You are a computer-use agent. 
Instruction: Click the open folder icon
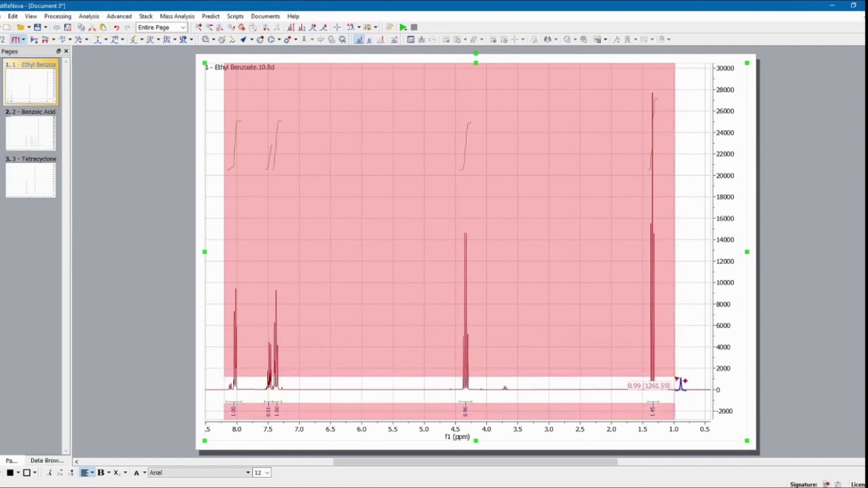[x=21, y=27]
